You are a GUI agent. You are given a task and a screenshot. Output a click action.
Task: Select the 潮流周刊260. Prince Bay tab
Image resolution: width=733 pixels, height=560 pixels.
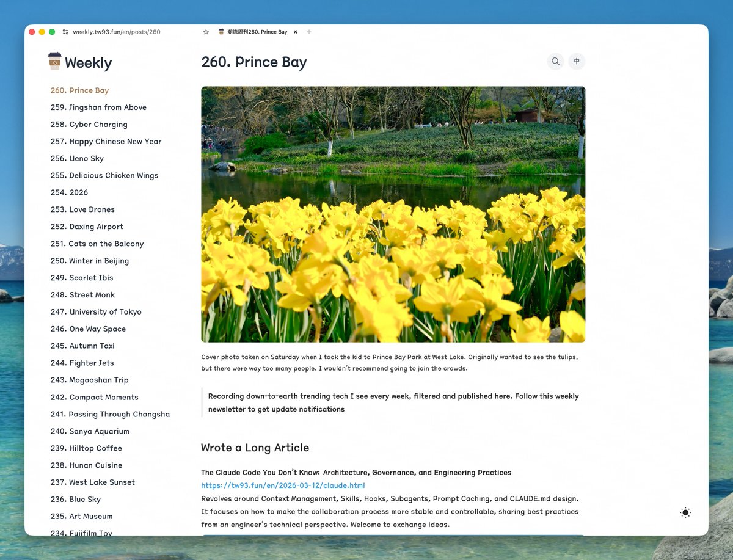point(257,32)
